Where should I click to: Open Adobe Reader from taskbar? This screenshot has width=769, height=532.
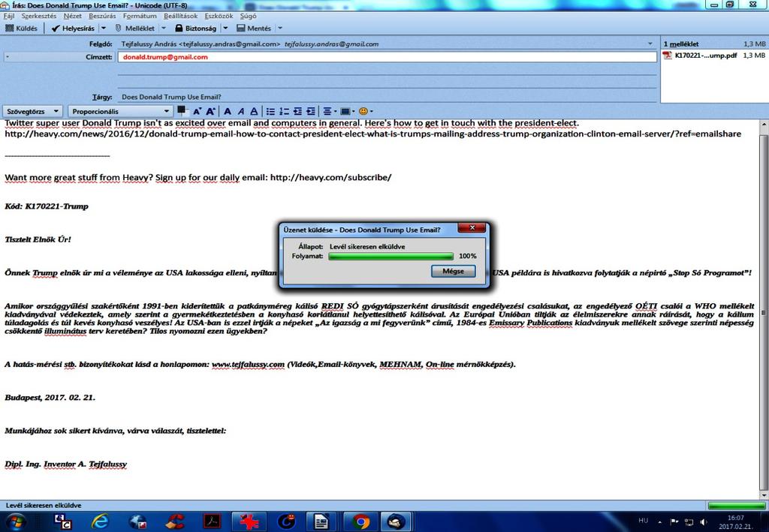212,521
